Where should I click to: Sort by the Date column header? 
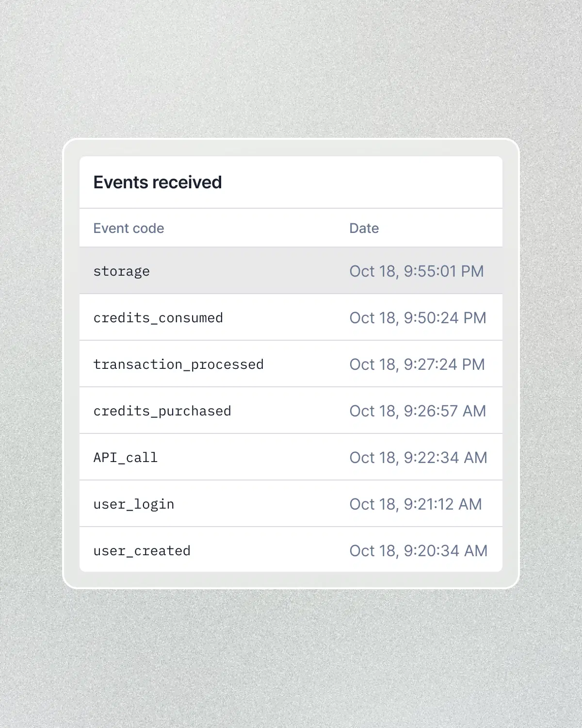pos(364,228)
